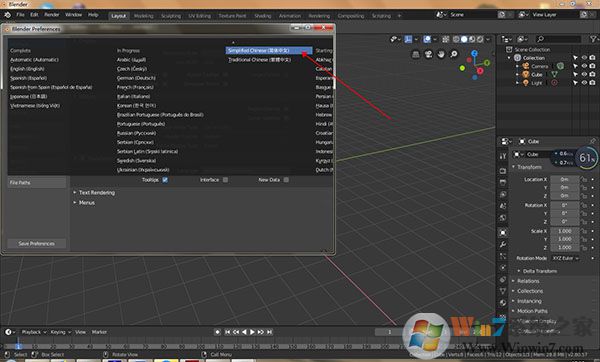Viewport: 600px width, 362px height.
Task: Enable the Interface translation checkbox
Action: pos(225,180)
